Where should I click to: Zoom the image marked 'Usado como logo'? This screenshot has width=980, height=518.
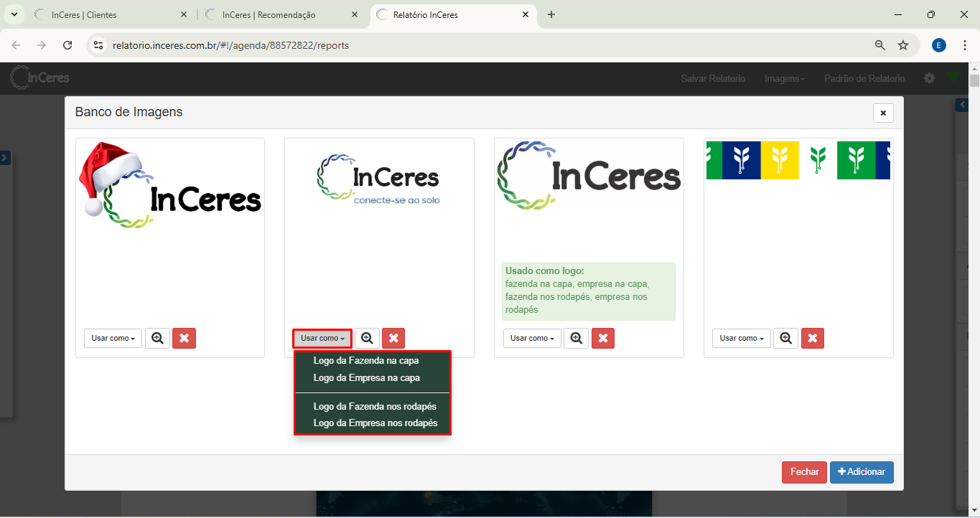[x=576, y=338]
